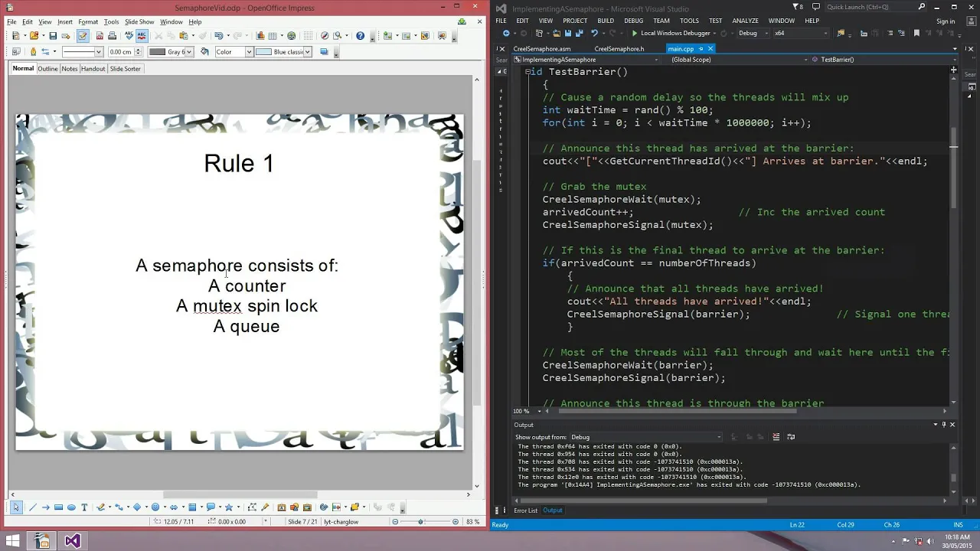
Task: Open Basic Shapes dropdown arrow
Action: pyautogui.click(x=146, y=507)
